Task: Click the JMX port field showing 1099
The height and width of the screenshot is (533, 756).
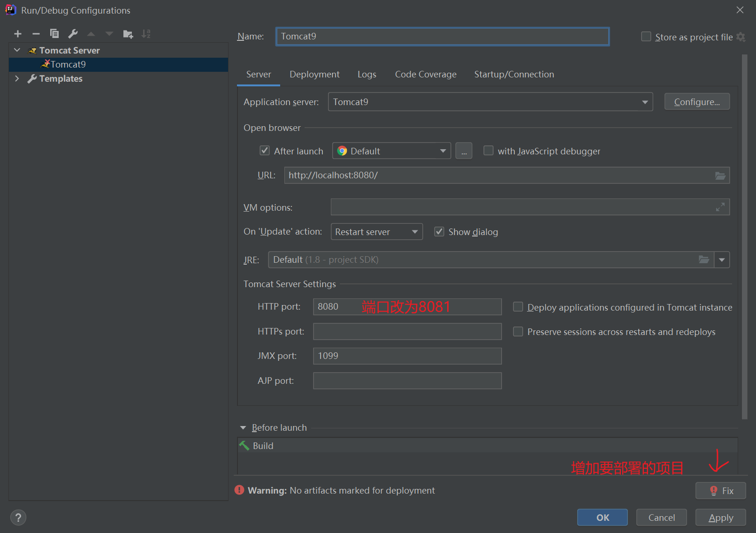Action: click(407, 356)
